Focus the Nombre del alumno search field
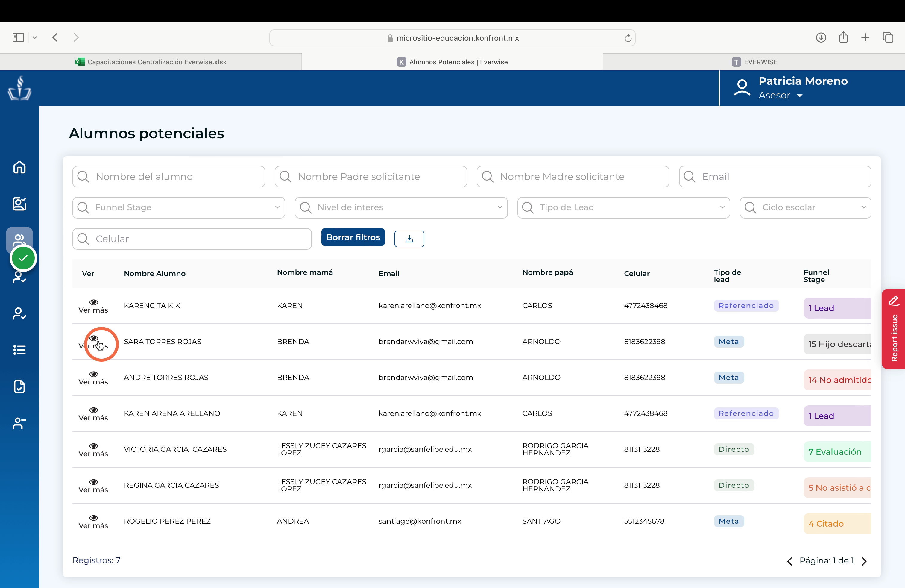Viewport: 905px width, 588px height. (169, 176)
